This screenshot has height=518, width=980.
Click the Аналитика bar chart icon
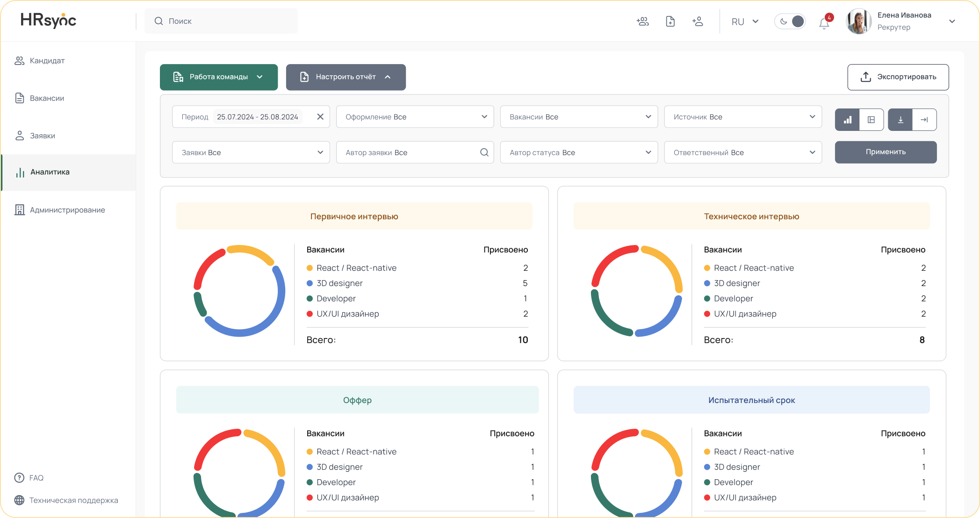[x=20, y=173]
